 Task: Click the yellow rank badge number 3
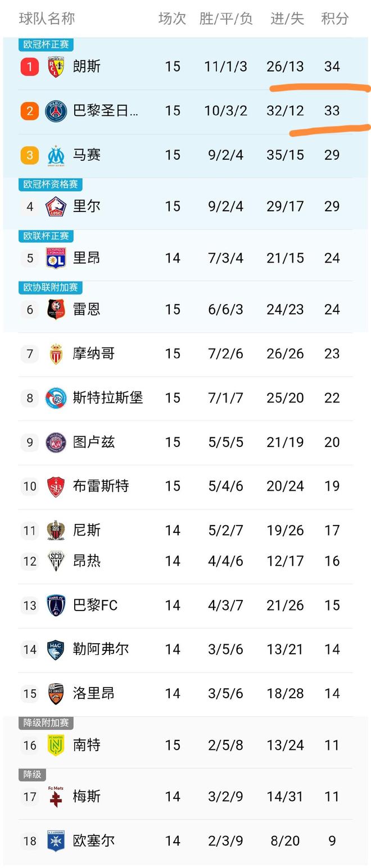tap(29, 155)
